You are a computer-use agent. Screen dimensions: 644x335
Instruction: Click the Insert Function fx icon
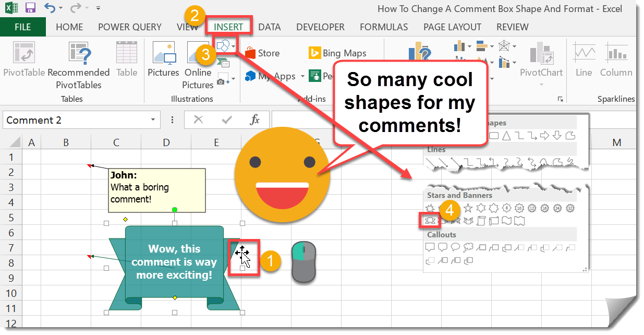(254, 120)
